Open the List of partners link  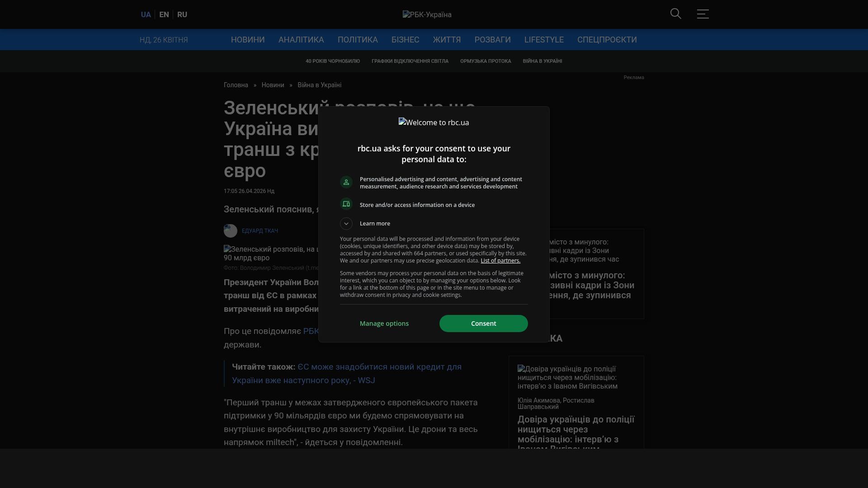click(500, 261)
